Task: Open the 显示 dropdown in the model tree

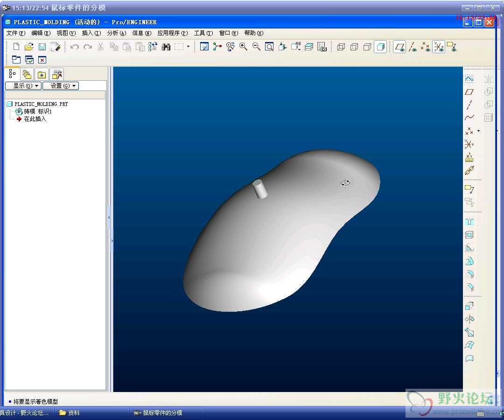Action: pos(23,86)
